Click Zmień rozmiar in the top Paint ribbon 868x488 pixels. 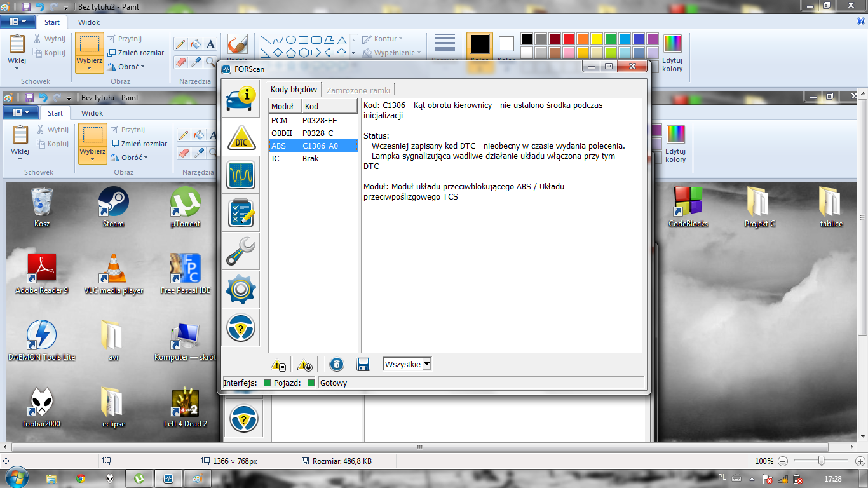pyautogui.click(x=136, y=53)
